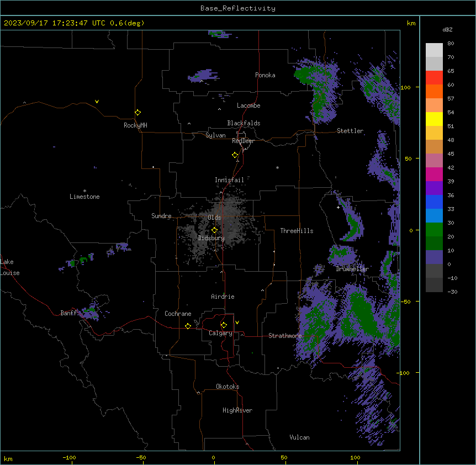The height and width of the screenshot is (465, 476).
Task: Click the km unit label at top right
Action: point(411,23)
